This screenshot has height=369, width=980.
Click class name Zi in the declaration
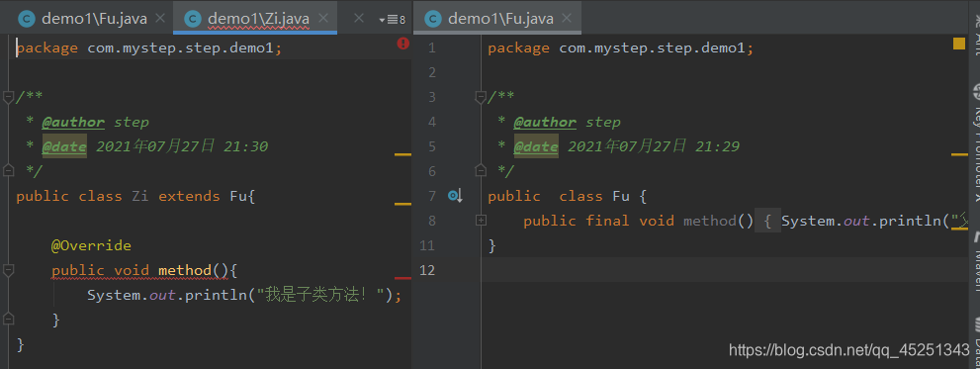coord(140,196)
